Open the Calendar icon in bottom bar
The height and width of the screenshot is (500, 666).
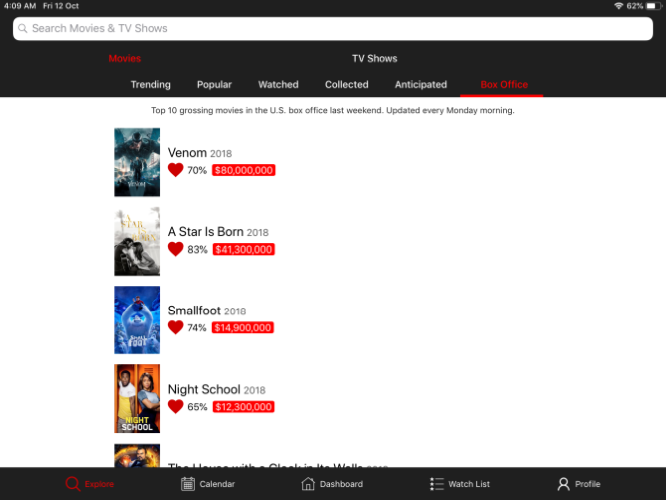tap(188, 483)
